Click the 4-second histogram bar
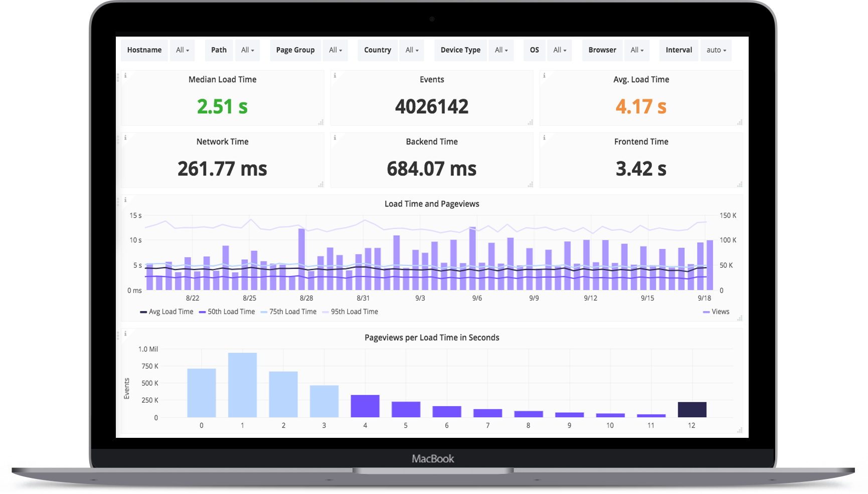Screen dimensions: 868x494 (365, 406)
